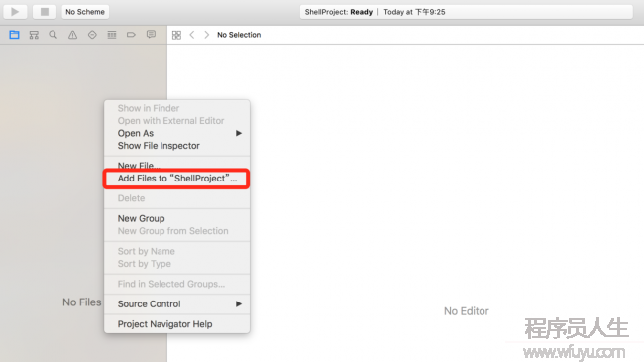
Task: Expand the Open As submenu
Action: click(177, 133)
